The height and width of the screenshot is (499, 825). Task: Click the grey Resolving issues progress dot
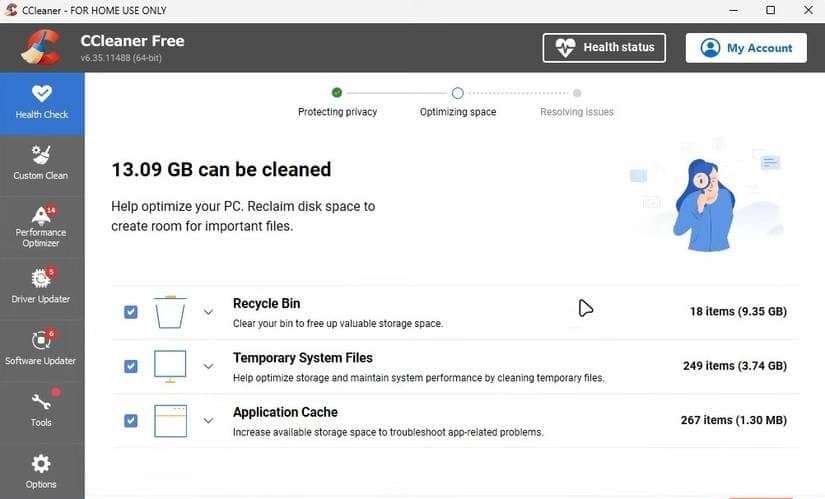[577, 93]
